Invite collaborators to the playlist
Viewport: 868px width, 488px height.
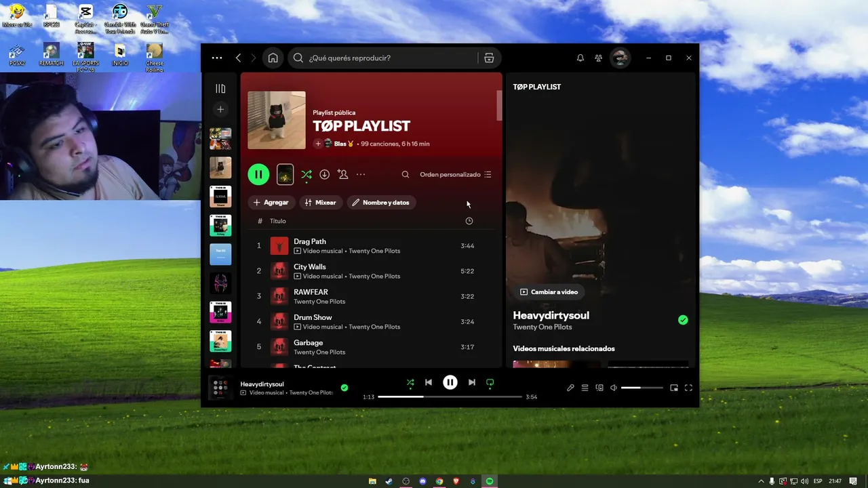343,174
